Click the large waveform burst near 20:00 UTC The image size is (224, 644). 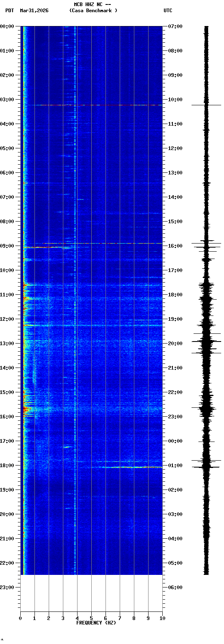(x=207, y=342)
